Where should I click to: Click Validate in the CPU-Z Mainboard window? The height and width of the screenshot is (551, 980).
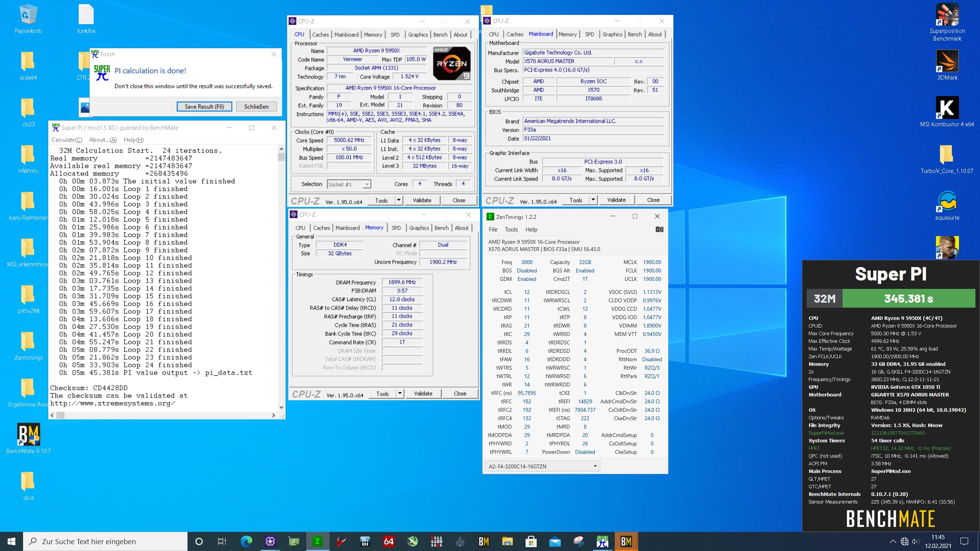[616, 200]
